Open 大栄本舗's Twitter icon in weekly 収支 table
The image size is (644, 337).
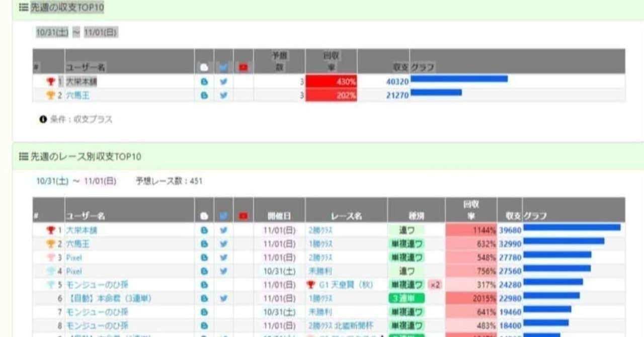[x=223, y=81]
